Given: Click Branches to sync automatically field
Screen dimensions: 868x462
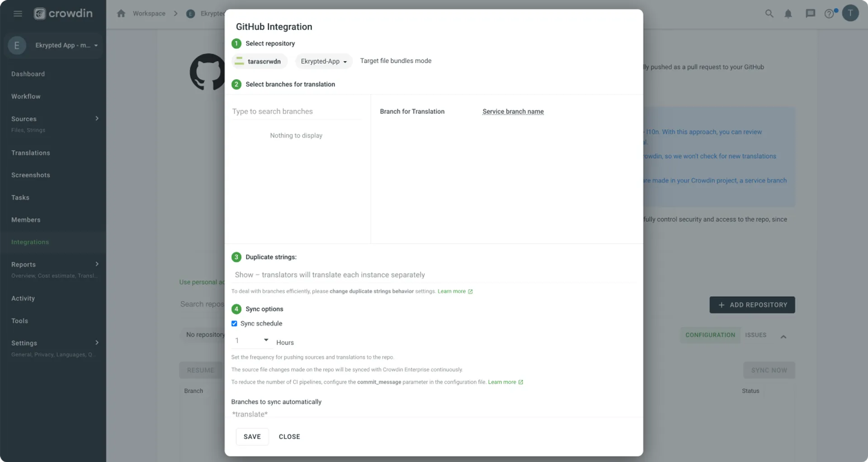Looking at the screenshot, I should coord(434,414).
